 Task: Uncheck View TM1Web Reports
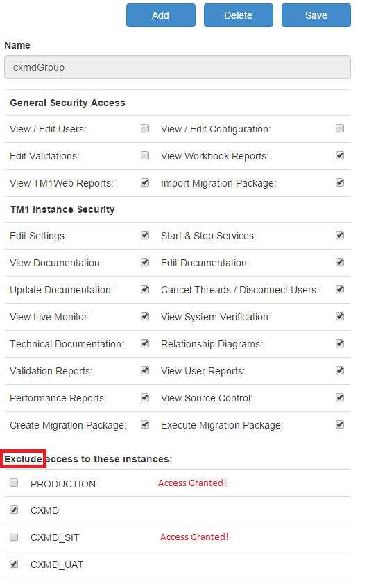(x=145, y=182)
